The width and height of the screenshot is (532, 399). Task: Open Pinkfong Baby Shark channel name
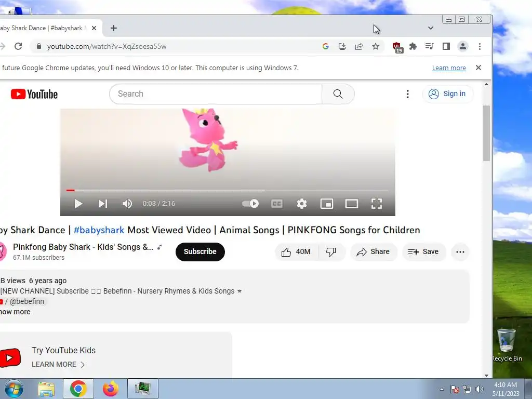83,247
